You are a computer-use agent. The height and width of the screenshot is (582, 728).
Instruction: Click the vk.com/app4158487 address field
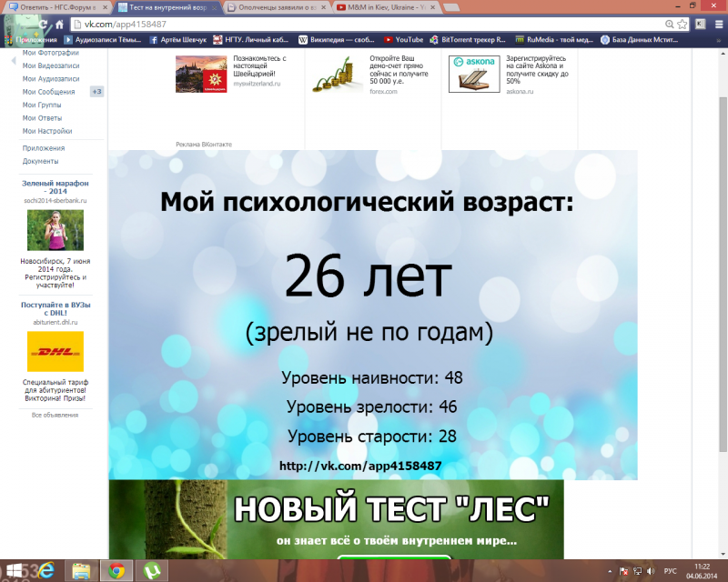[367, 25]
